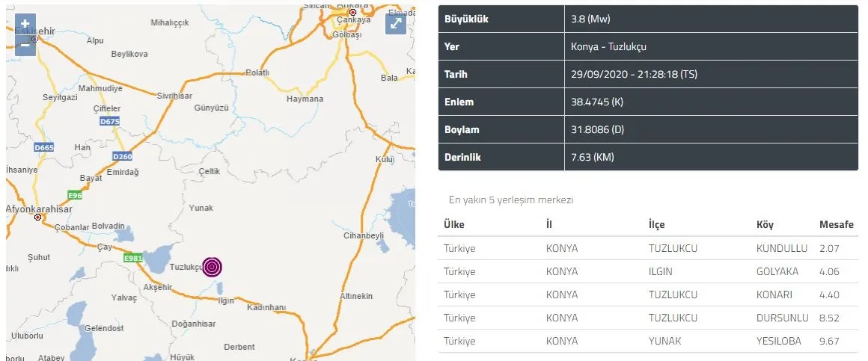Zoom in on the map
The width and height of the screenshot is (868, 361).
pos(25,24)
